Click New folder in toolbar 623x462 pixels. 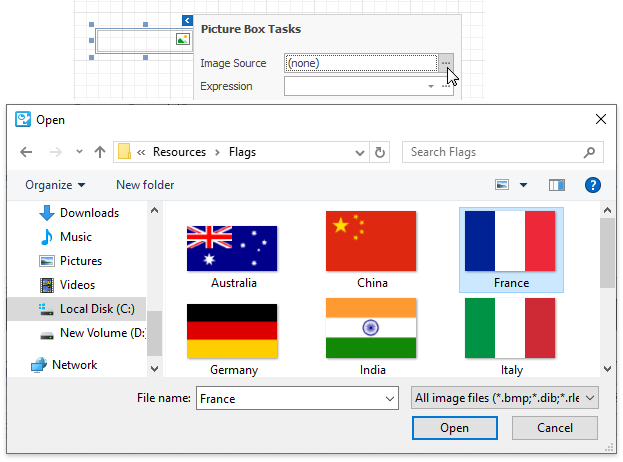coord(145,185)
